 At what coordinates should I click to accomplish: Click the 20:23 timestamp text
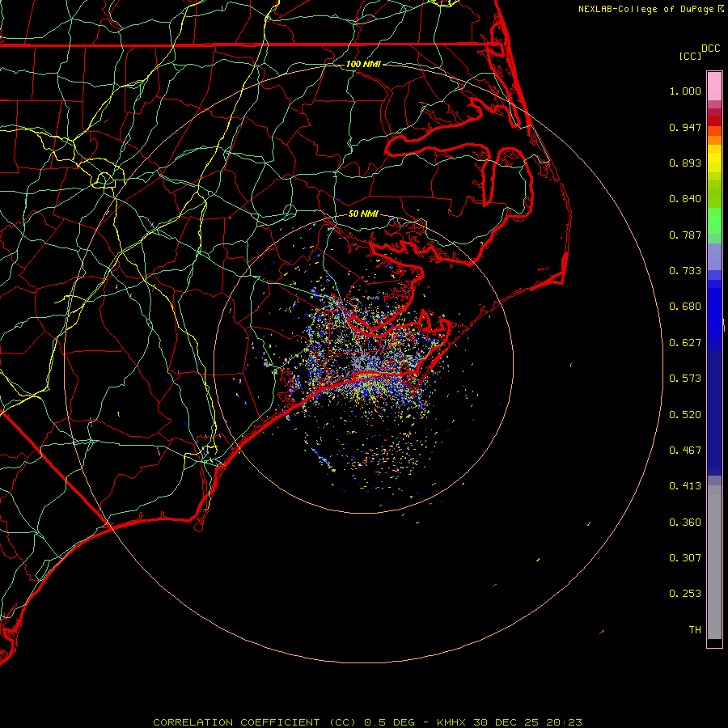[x=564, y=722]
